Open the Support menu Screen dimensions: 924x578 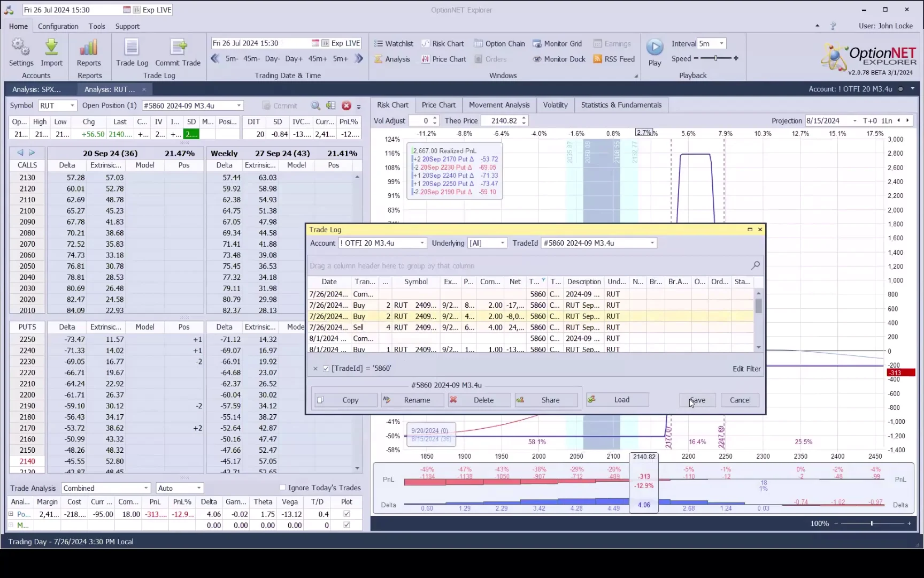[127, 26]
